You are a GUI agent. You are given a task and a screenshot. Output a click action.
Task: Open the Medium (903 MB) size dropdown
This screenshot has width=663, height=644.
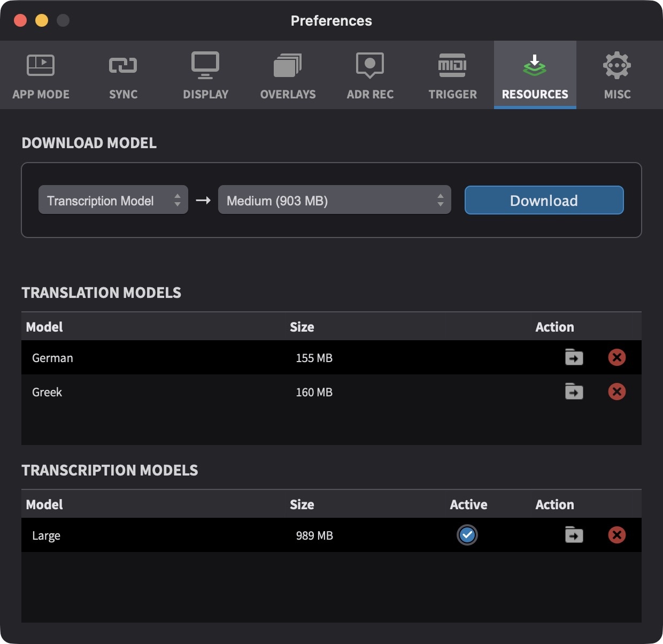pyautogui.click(x=335, y=200)
